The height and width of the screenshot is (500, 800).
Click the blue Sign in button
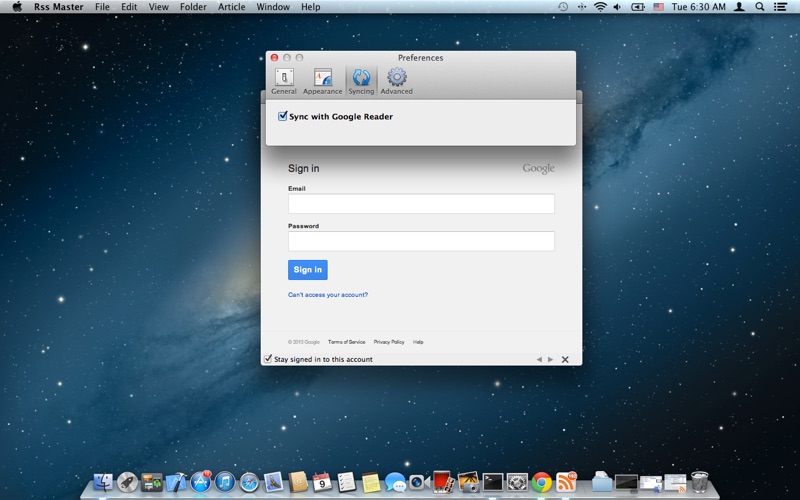(x=308, y=269)
